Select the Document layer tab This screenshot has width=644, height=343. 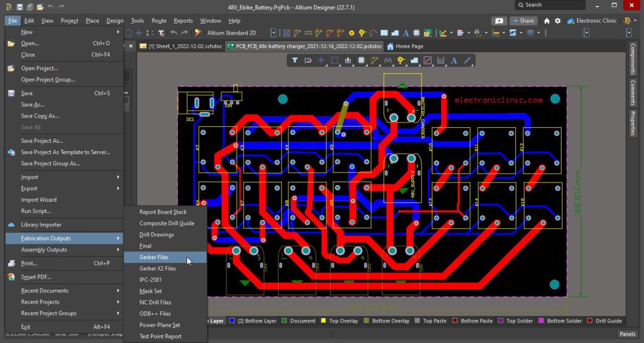[299, 320]
